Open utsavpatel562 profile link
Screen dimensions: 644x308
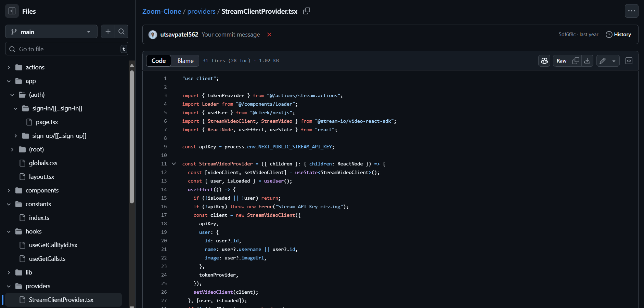(179, 35)
